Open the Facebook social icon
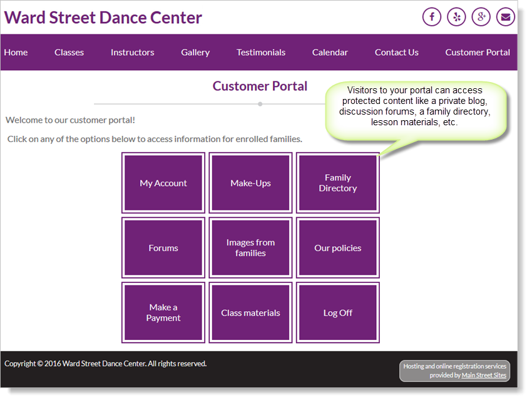 (432, 17)
